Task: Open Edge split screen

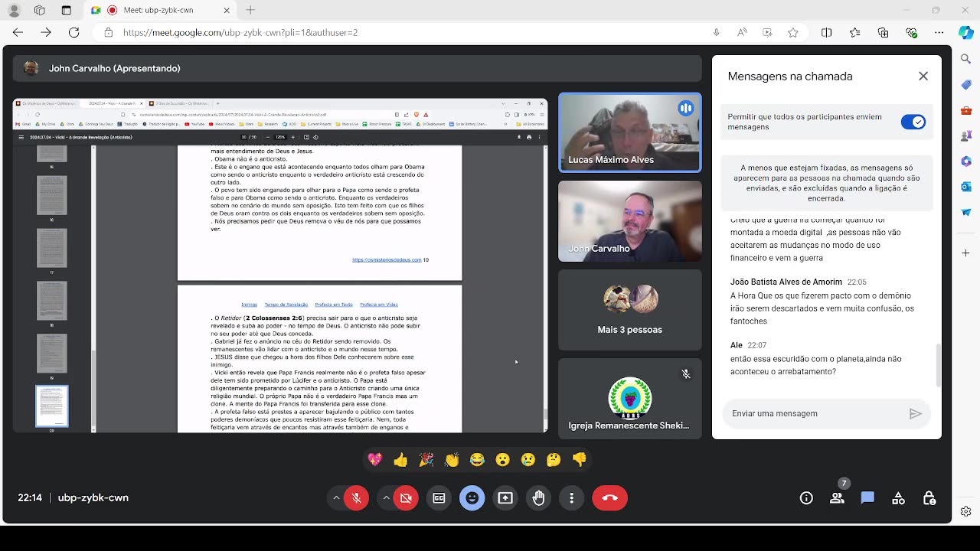Action: pyautogui.click(x=826, y=32)
